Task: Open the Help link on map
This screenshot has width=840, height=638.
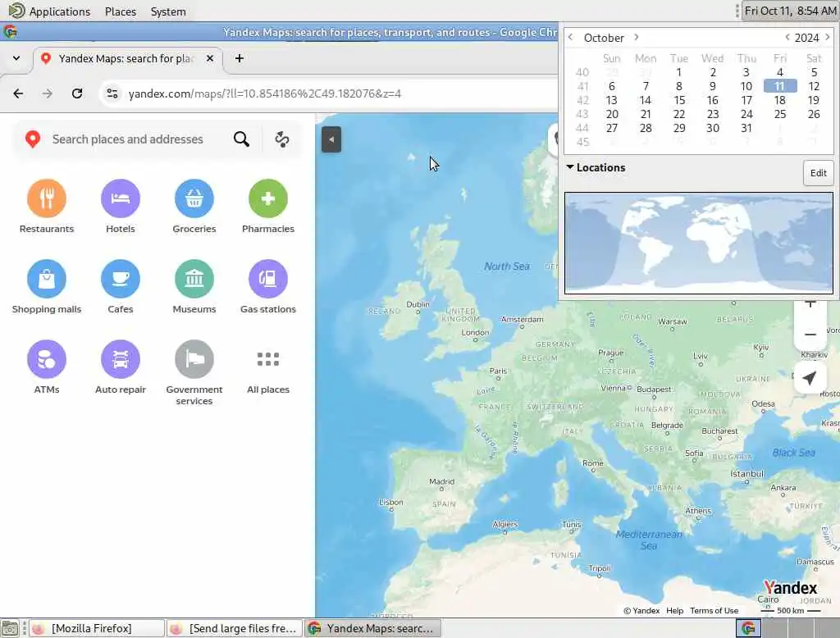Action: 674,611
